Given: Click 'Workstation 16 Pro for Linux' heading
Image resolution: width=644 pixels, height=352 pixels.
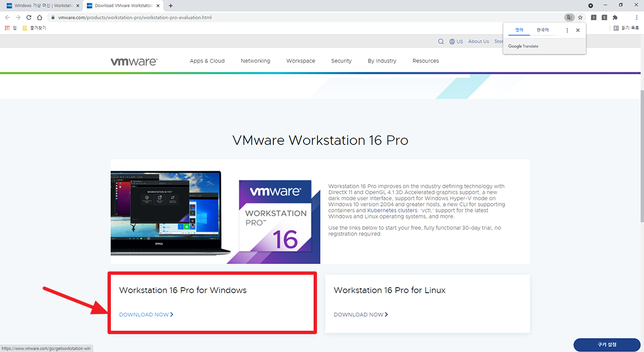Looking at the screenshot, I should pos(389,290).
